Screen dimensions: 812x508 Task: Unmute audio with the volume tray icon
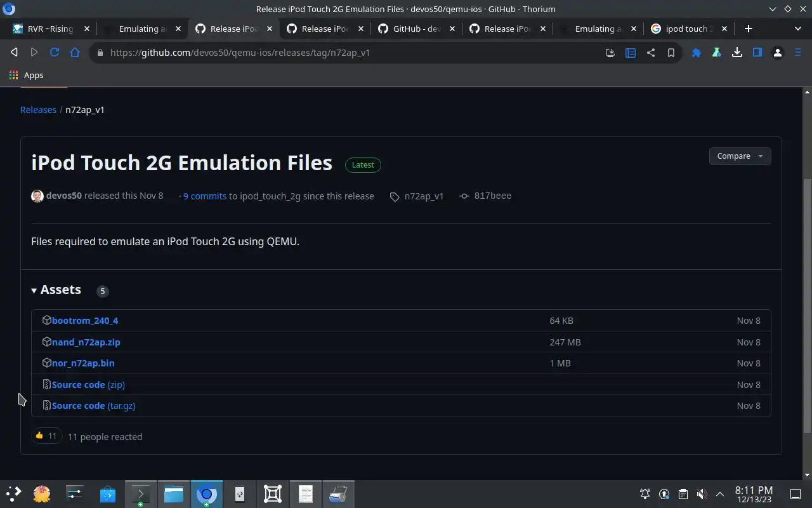(702, 494)
